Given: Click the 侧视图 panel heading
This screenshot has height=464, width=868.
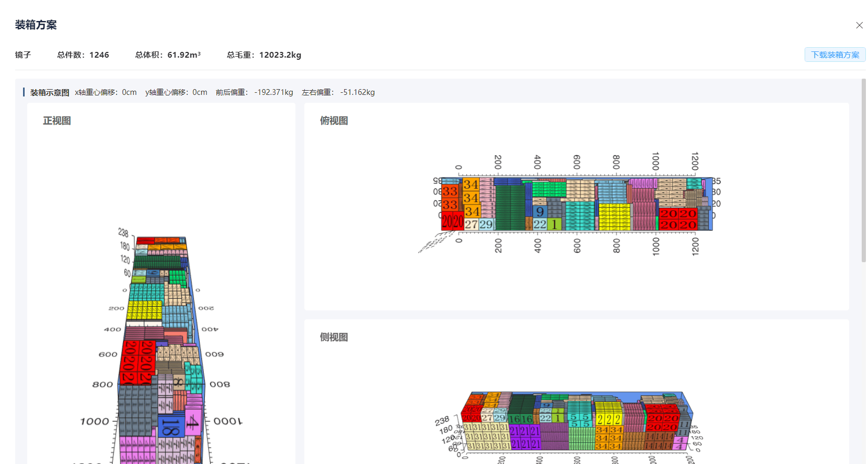Looking at the screenshot, I should pos(334,337).
